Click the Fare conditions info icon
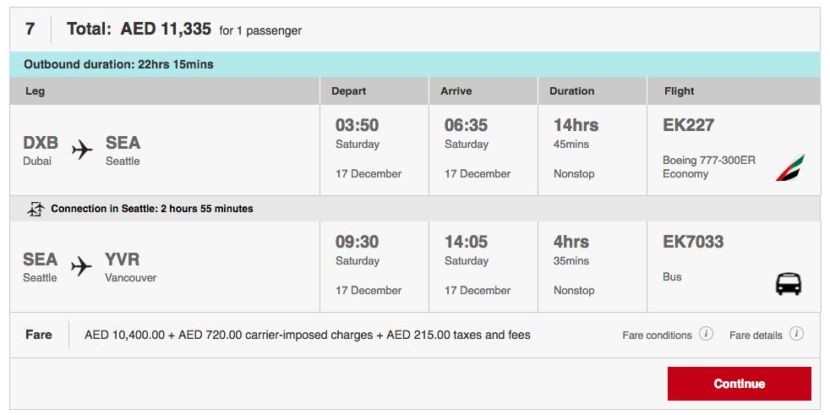The image size is (830, 415). click(706, 334)
